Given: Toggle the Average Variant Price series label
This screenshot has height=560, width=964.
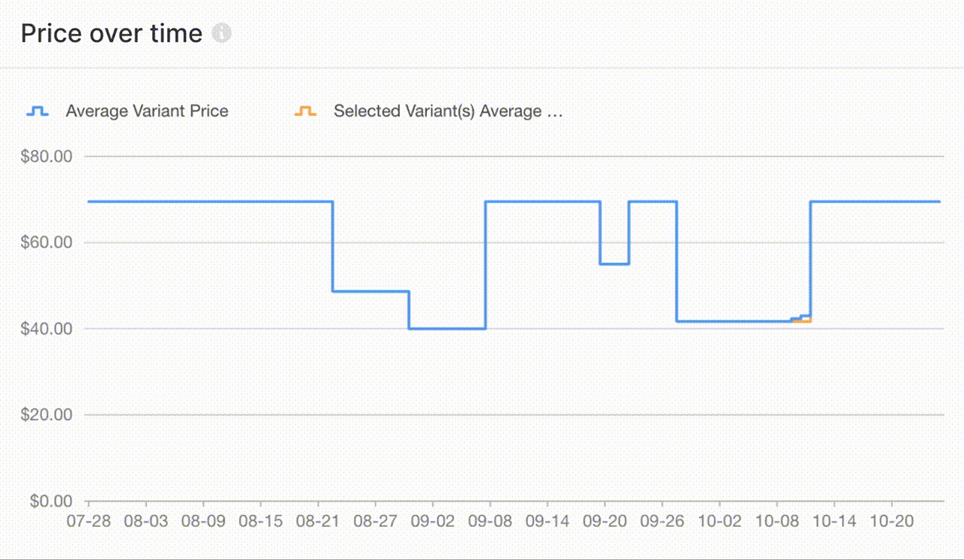Looking at the screenshot, I should pyautogui.click(x=147, y=111).
